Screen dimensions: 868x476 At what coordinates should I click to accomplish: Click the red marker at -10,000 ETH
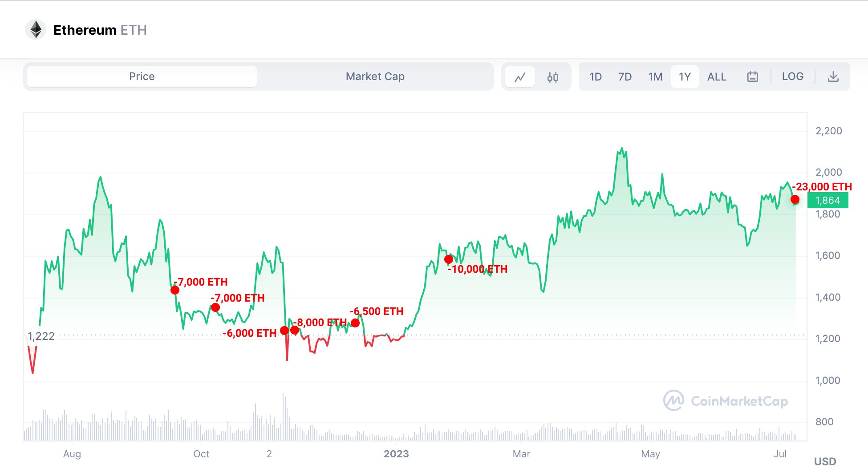click(449, 259)
